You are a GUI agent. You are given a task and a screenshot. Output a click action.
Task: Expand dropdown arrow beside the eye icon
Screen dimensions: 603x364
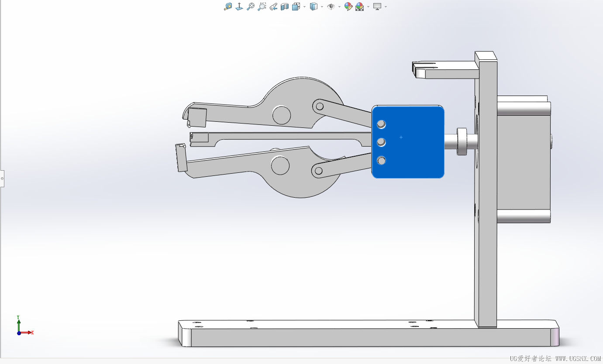(x=339, y=7)
